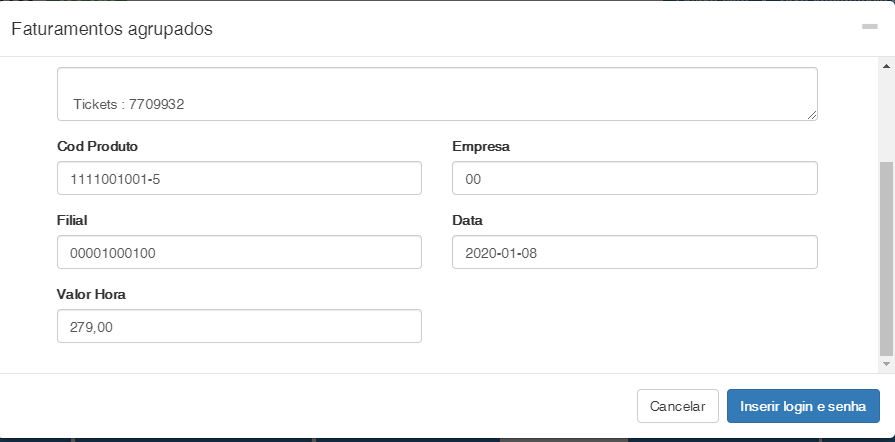The width and height of the screenshot is (895, 442).
Task: Click the Valor Hora input field
Action: (240, 327)
